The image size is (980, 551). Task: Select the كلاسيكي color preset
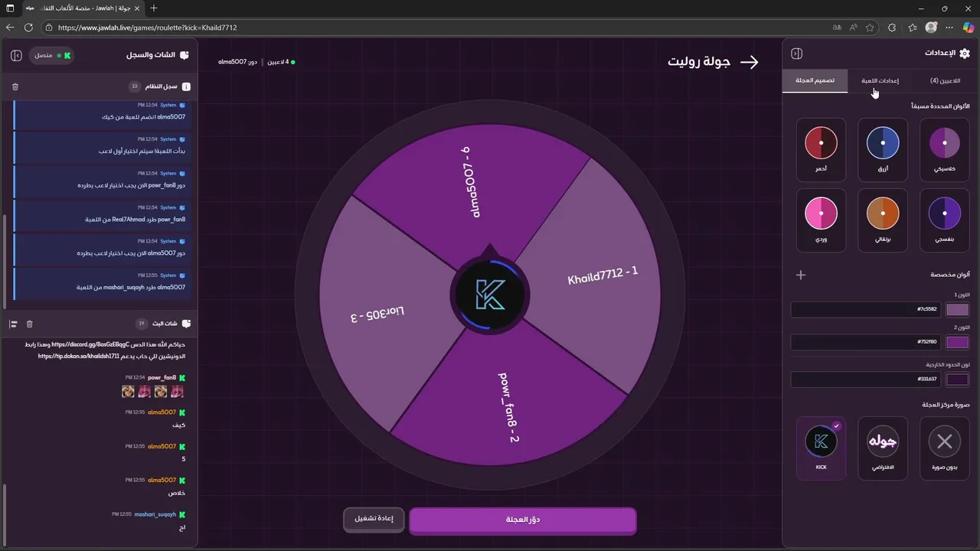tap(944, 150)
